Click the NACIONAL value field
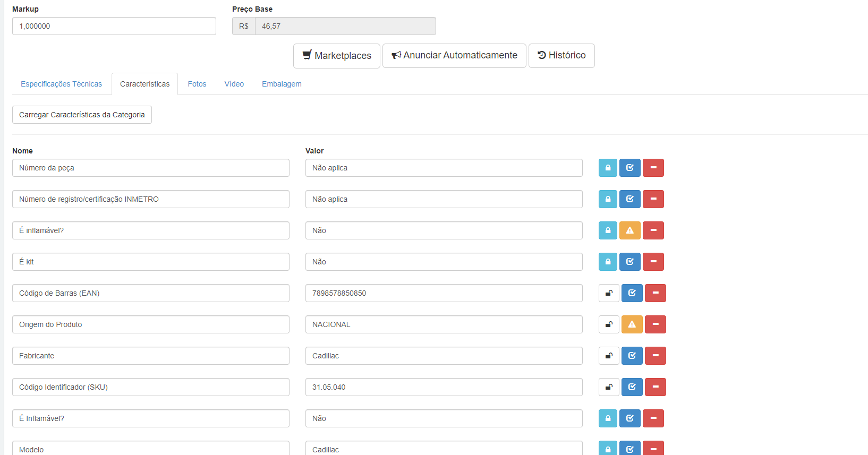 point(444,324)
